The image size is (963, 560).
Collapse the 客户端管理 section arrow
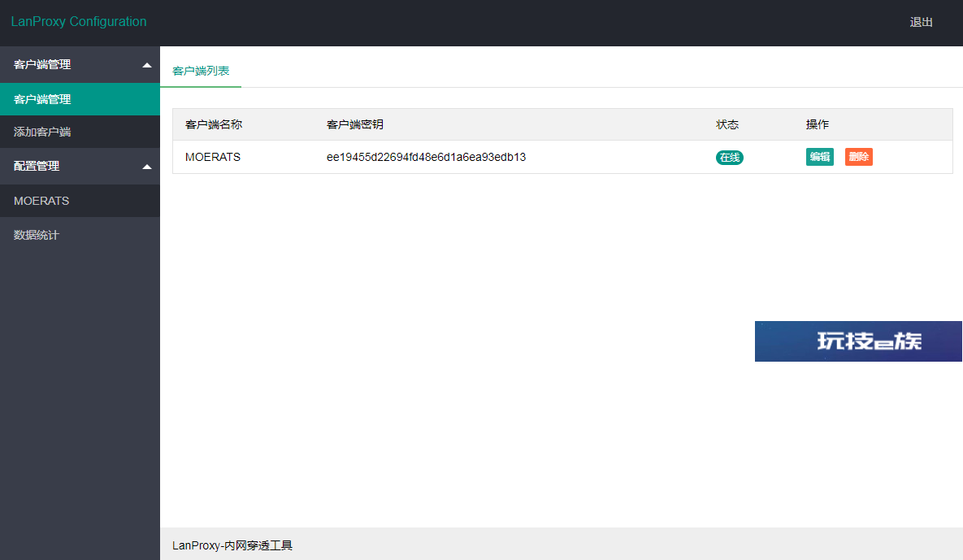(x=147, y=65)
